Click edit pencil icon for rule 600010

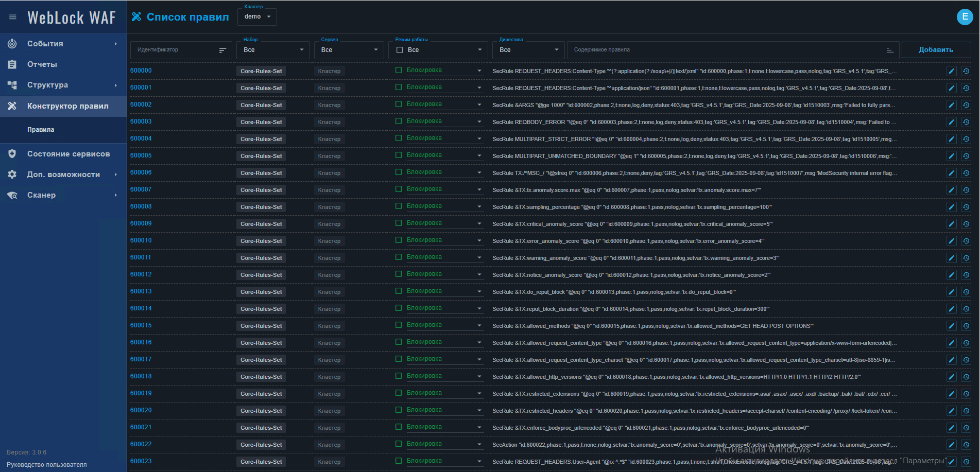click(x=951, y=241)
